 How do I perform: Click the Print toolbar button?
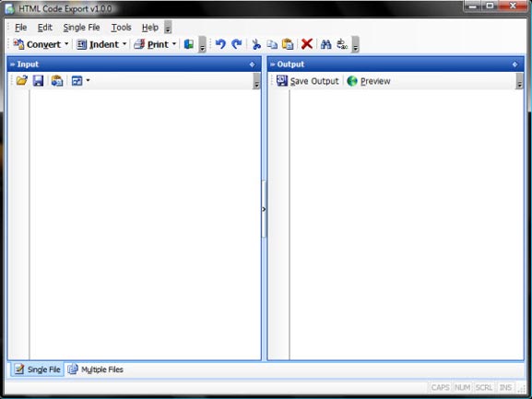coord(151,44)
